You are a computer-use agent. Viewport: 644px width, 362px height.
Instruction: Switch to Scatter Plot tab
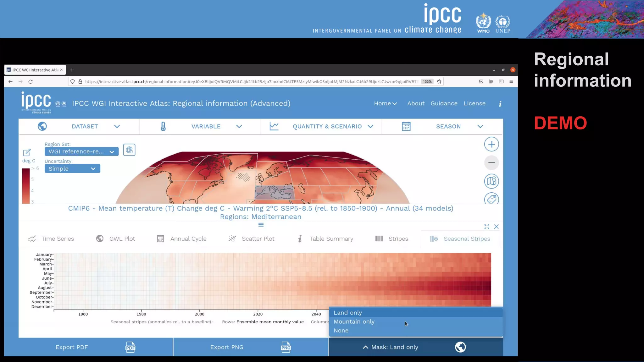(x=251, y=239)
